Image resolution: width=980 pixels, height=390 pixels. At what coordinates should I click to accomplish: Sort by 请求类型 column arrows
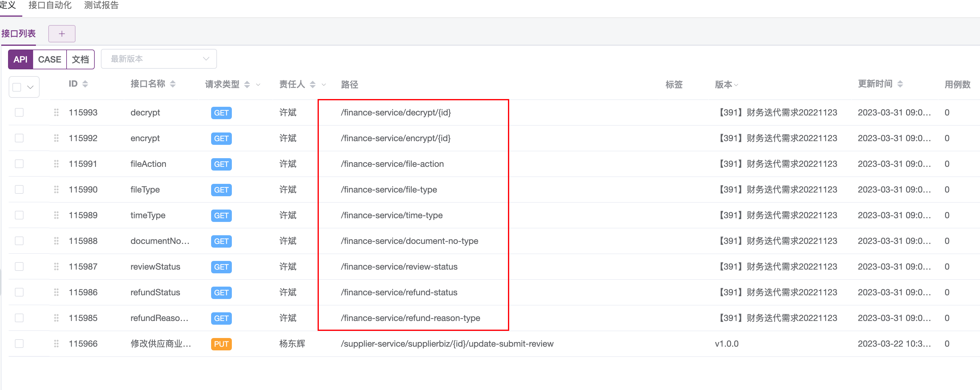click(x=247, y=84)
